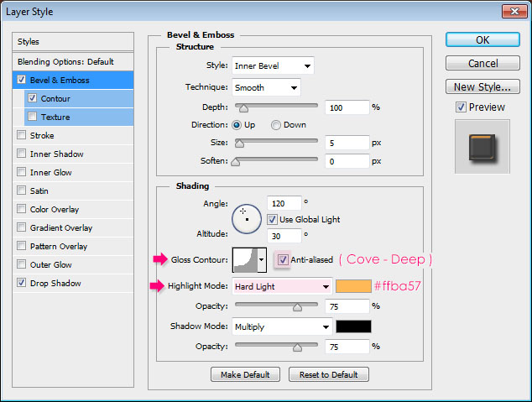Viewport: 532px width, 402px height.
Task: Enable the Gradient Overlay checkbox
Action: pyautogui.click(x=21, y=227)
